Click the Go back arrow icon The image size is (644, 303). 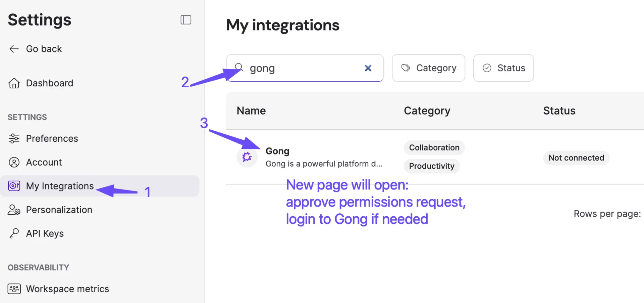click(x=14, y=49)
